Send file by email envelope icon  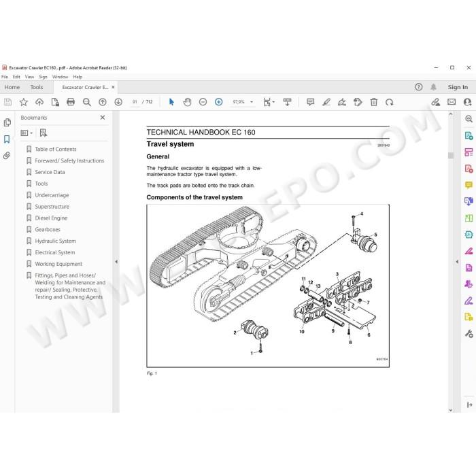click(452, 102)
